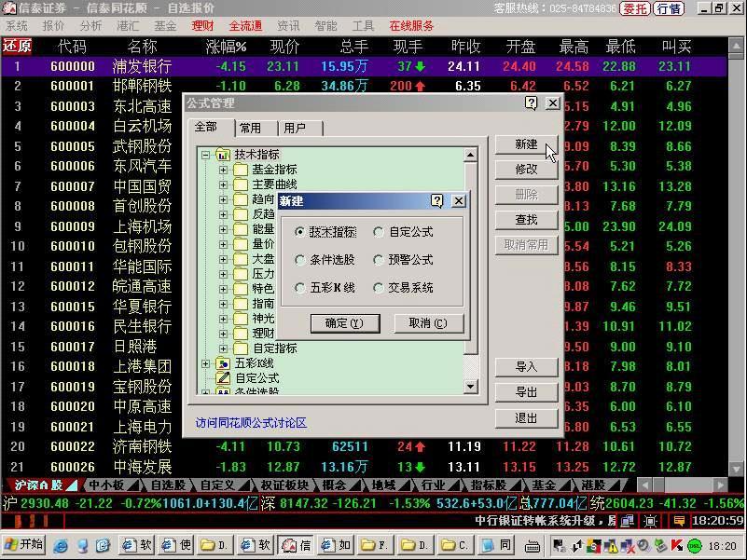Viewport: 747px width, 560px height.
Task: Click the 同 taskbar button
Action: [x=496, y=545]
